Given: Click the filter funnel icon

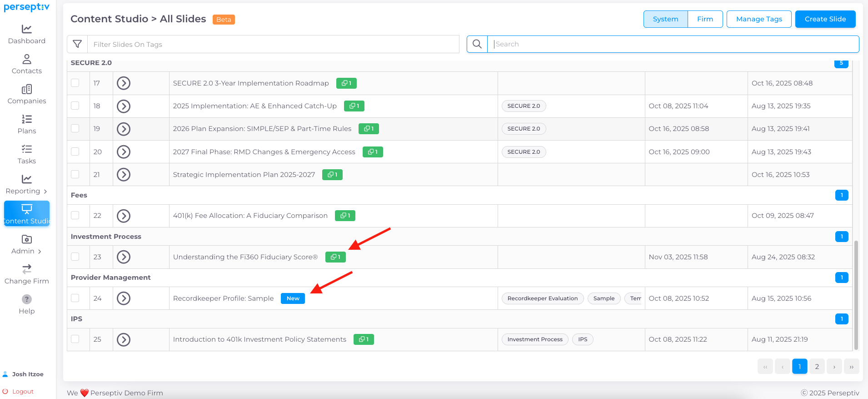Looking at the screenshot, I should tap(77, 44).
